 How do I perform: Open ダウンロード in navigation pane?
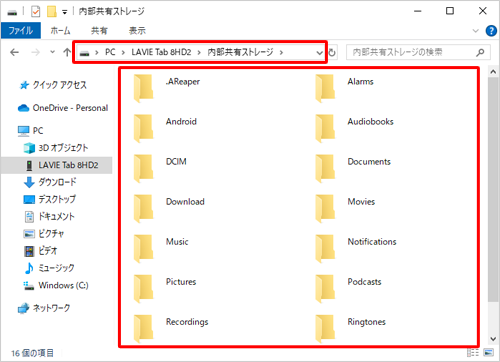[57, 182]
